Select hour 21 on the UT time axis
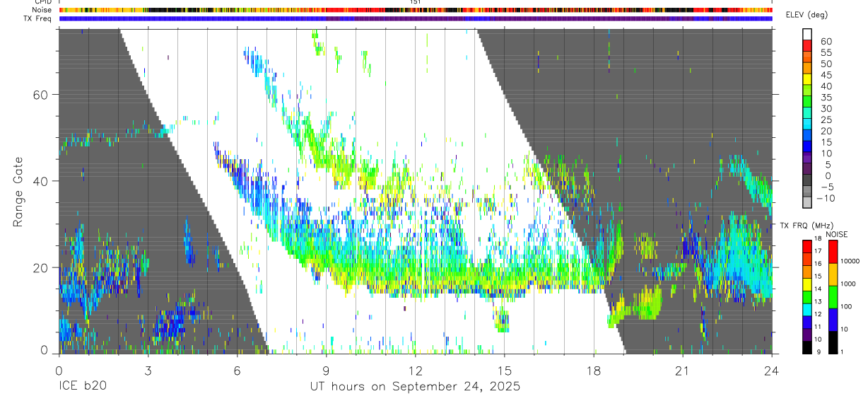Screen dimensions: 868x401 [682, 371]
